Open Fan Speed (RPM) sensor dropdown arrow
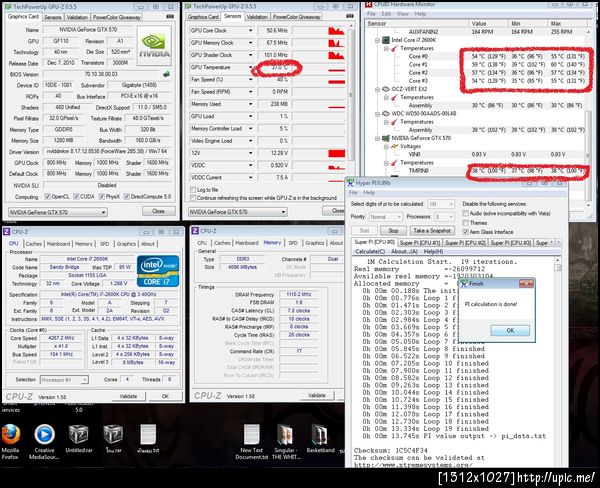Image resolution: width=600 pixels, height=488 pixels. tap(251, 92)
